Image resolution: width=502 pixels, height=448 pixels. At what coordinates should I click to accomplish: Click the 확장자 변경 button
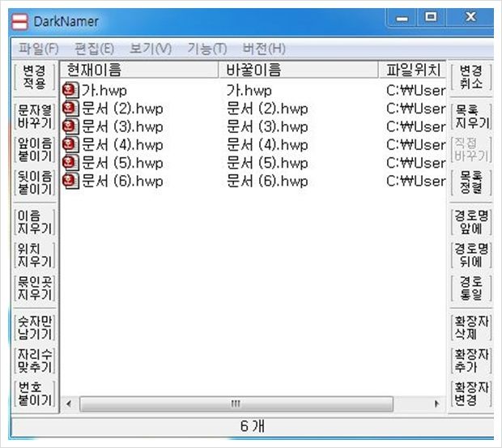(471, 394)
